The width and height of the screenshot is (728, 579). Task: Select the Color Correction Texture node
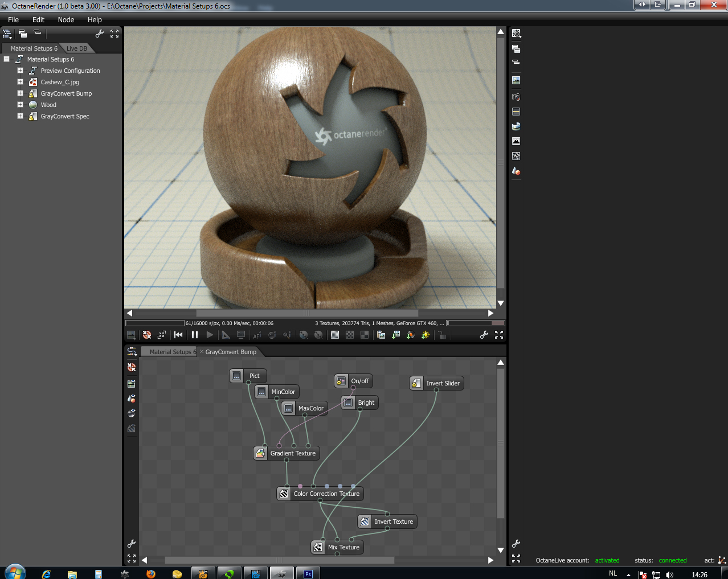coord(320,494)
